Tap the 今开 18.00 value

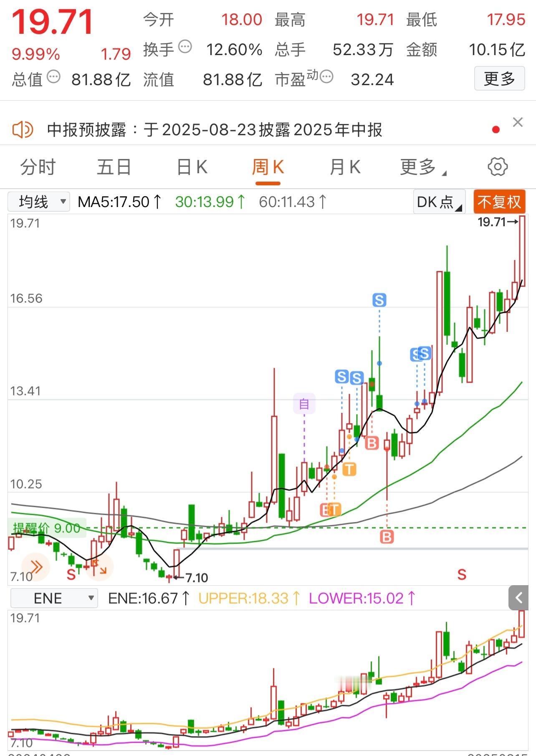[242, 20]
